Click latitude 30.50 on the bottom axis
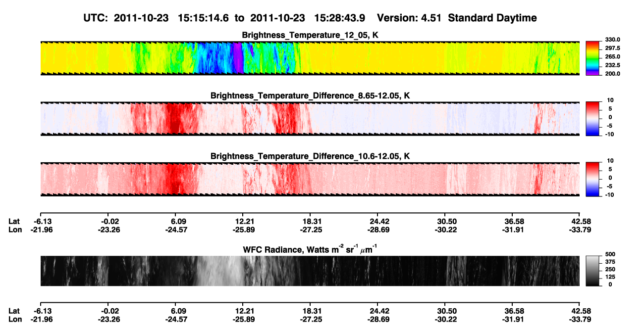 coord(444,311)
